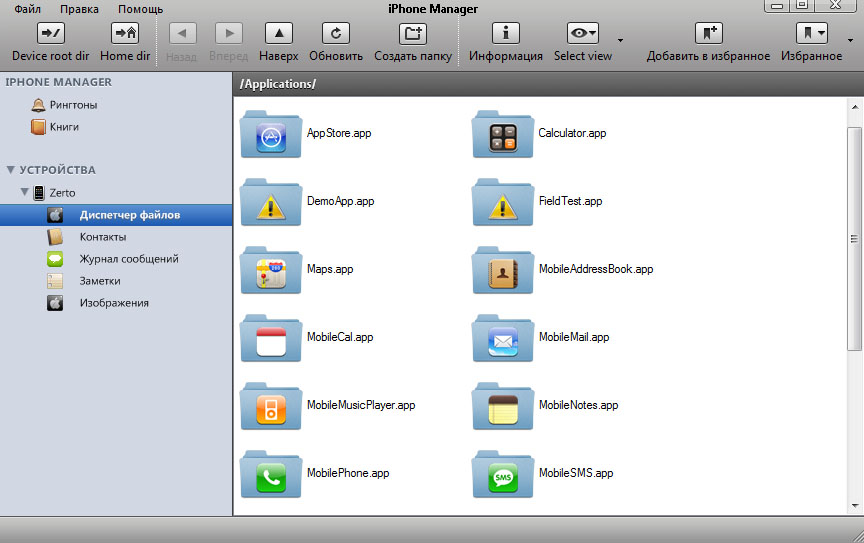Click the Calculator.app file name
Screen dimensions: 864x543
click(x=572, y=133)
